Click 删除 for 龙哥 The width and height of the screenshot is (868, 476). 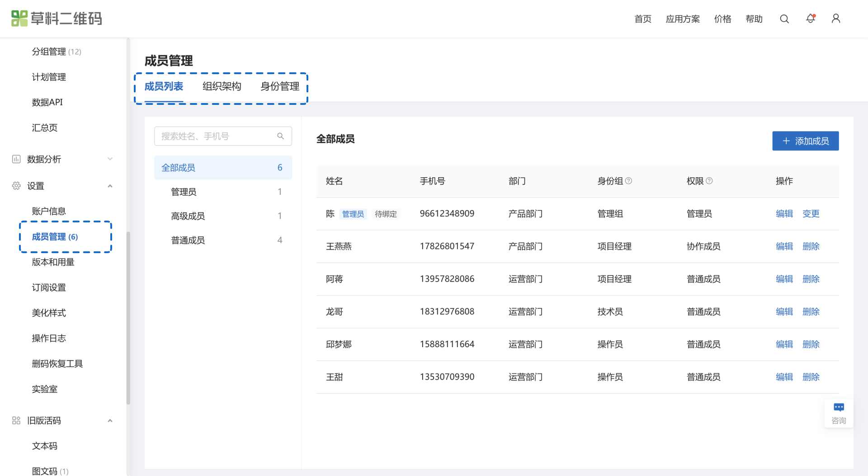click(x=811, y=311)
